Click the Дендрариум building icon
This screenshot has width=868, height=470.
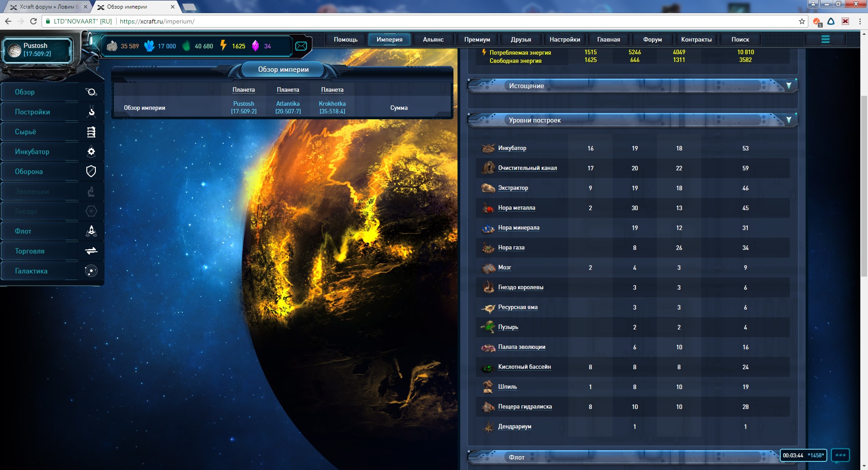(x=488, y=427)
